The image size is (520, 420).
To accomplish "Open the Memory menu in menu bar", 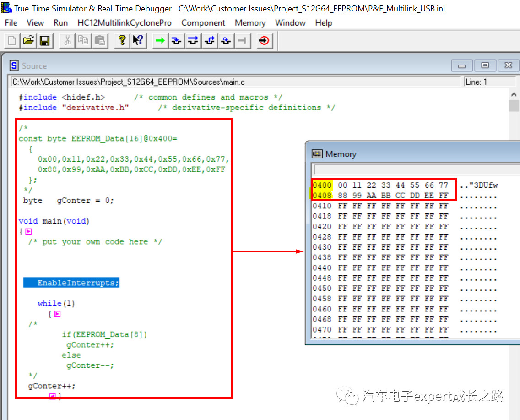I will [250, 23].
